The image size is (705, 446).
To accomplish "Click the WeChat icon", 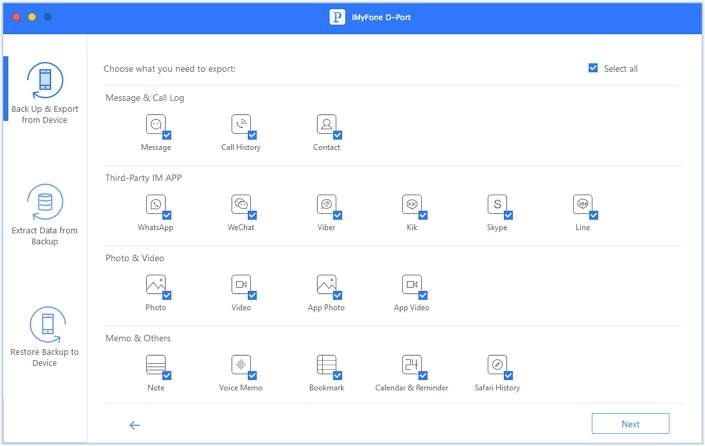I will (241, 205).
